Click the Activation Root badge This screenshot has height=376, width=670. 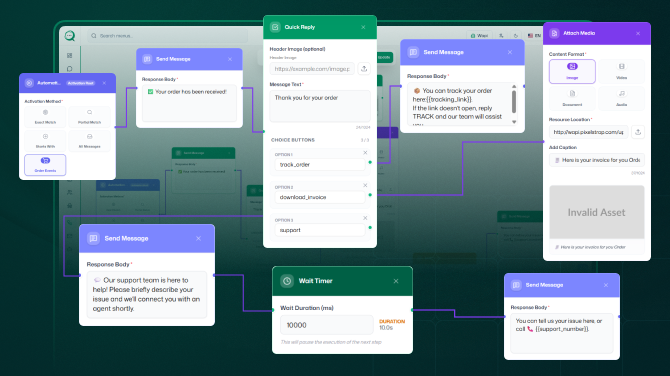point(81,83)
